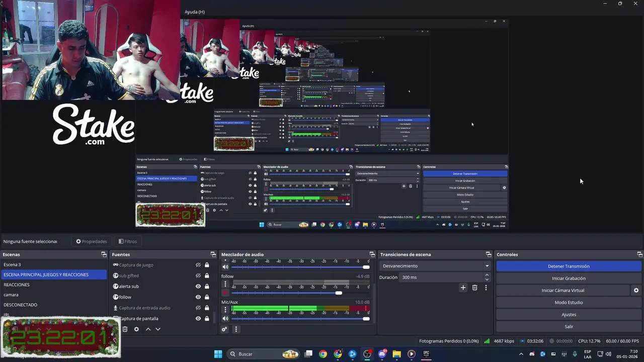The image size is (644, 362).
Task: Open Discord from the taskbar
Action: [382, 354]
